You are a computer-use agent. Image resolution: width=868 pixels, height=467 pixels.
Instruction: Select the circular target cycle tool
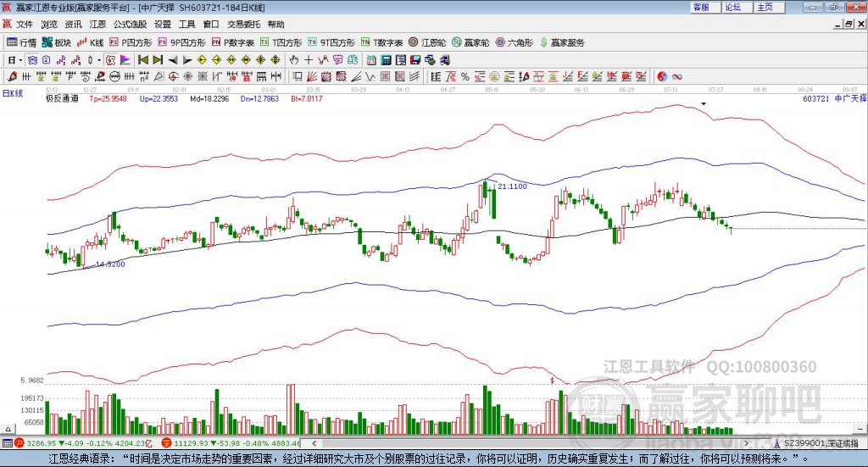point(173,77)
